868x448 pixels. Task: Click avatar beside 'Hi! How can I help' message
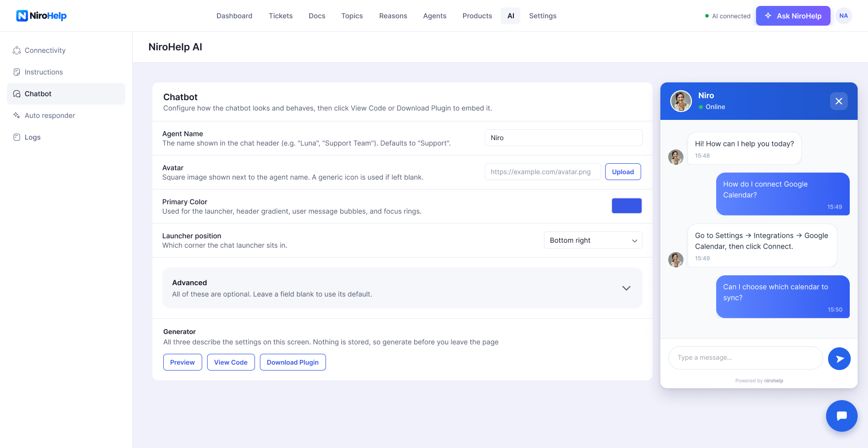(676, 157)
